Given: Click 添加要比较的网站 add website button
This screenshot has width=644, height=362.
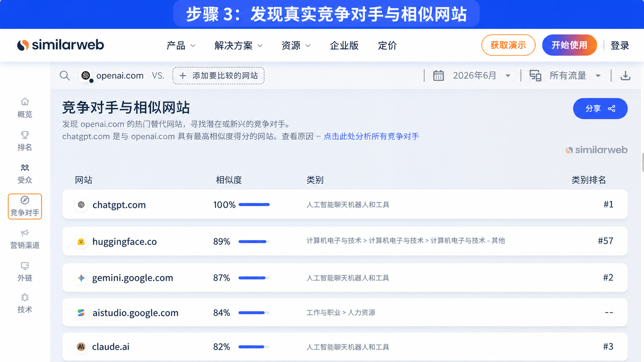Looking at the screenshot, I should pyautogui.click(x=218, y=75).
